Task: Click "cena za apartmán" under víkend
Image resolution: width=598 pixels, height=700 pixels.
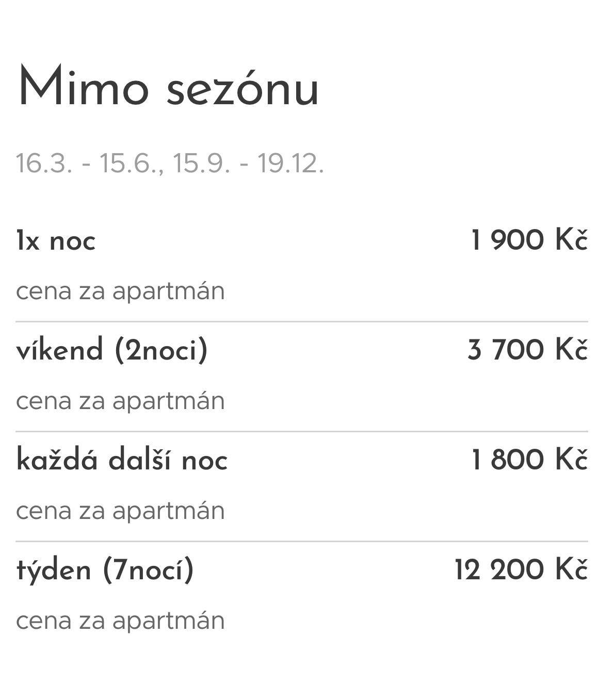Action: [120, 401]
